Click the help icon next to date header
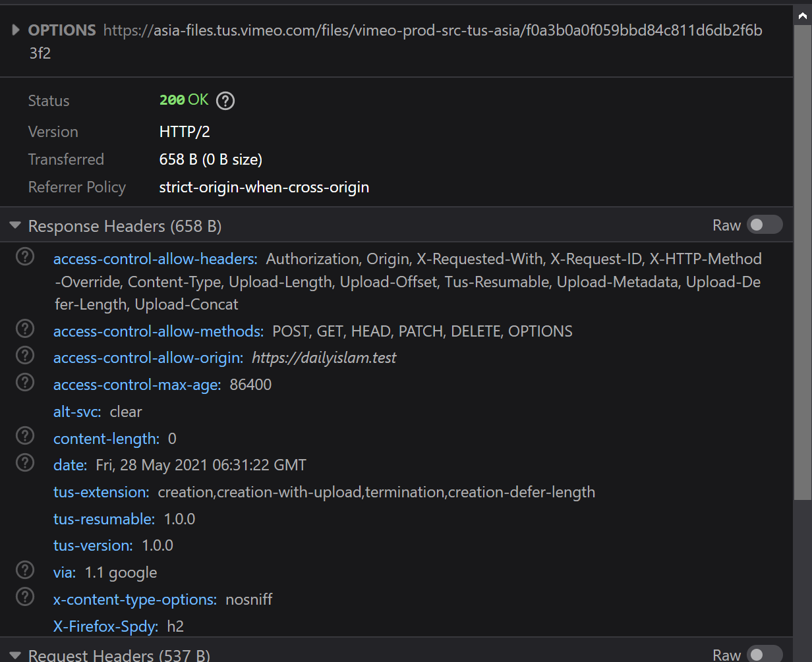 (24, 462)
